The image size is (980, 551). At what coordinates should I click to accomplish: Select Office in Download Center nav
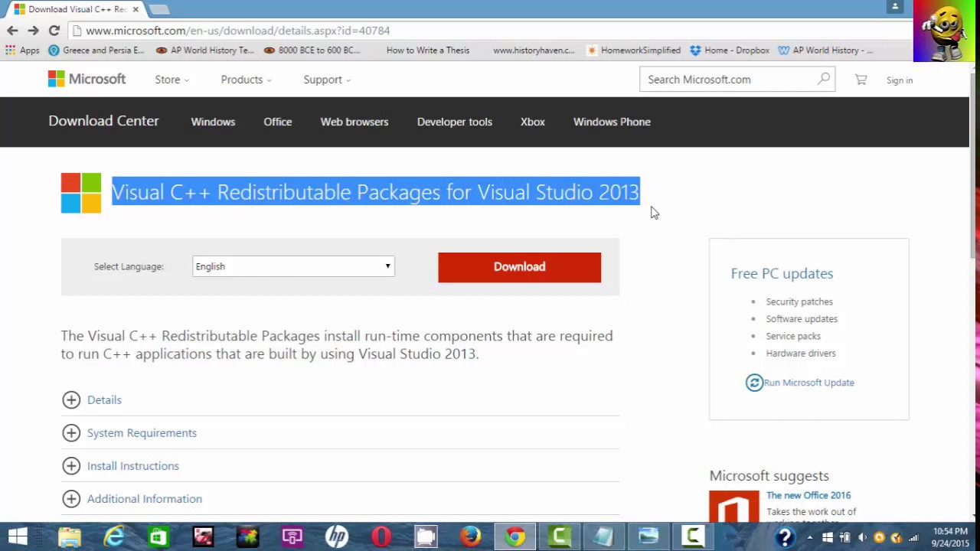(278, 122)
